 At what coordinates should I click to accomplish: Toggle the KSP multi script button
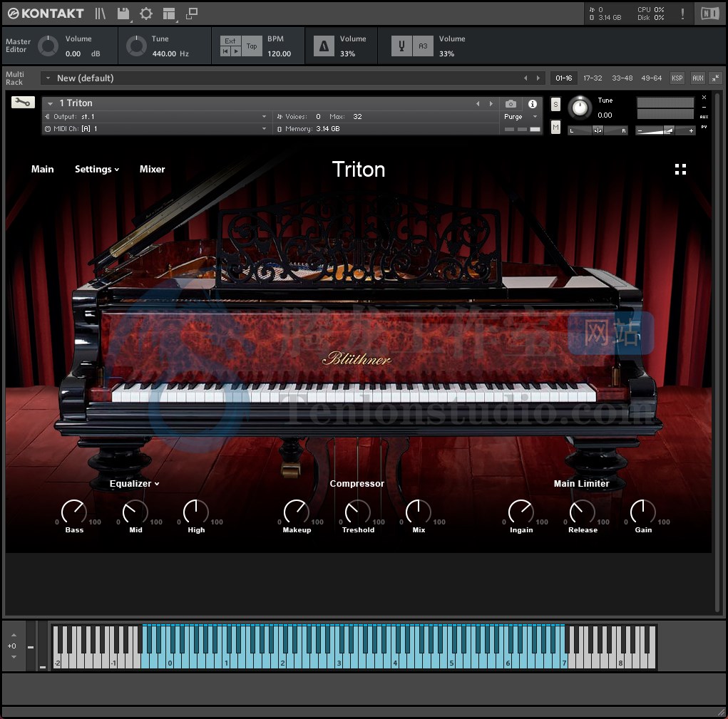pos(677,78)
